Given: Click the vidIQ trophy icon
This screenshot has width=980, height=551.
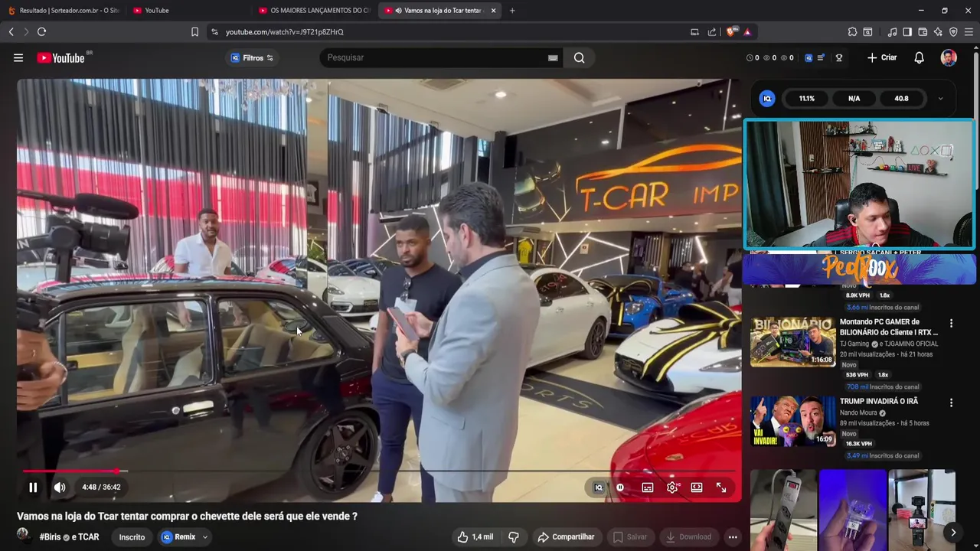Looking at the screenshot, I should (x=839, y=57).
